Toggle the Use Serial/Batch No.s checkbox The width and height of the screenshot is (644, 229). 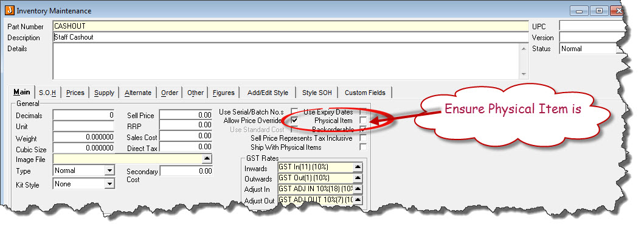(294, 111)
